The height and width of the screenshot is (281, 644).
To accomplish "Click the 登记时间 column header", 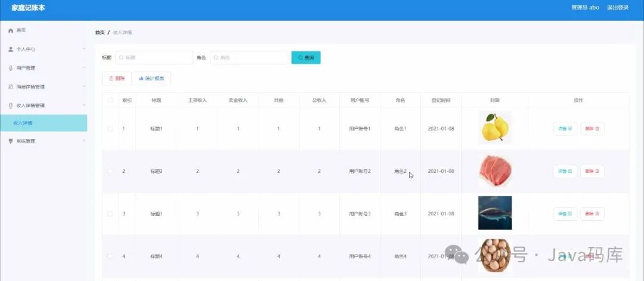I will (441, 100).
